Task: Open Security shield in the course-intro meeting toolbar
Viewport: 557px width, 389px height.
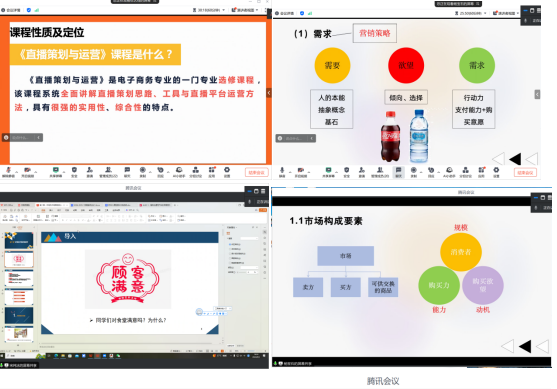Action: tap(74, 171)
